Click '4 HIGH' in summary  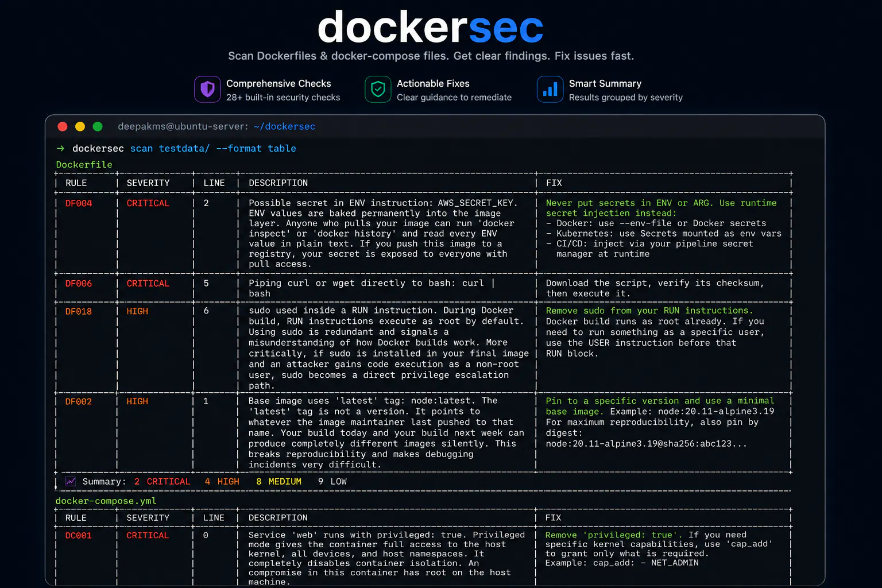point(222,481)
